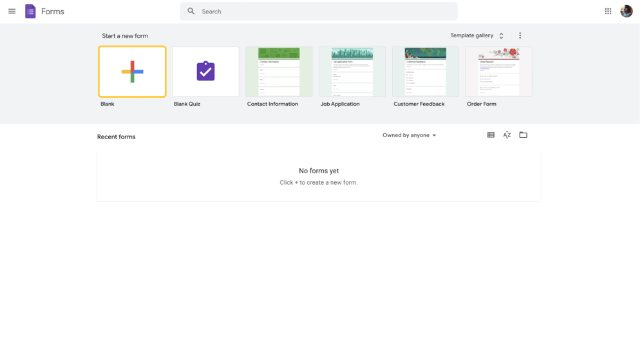Click the Job Application label
The width and height of the screenshot is (644, 362).
(x=340, y=104)
